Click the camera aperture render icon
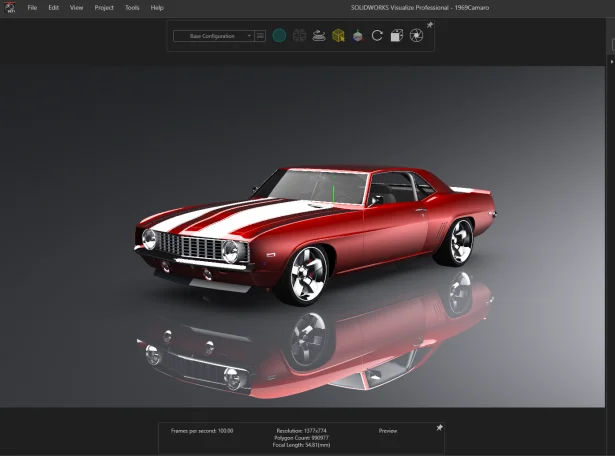The image size is (615, 456). [x=416, y=36]
